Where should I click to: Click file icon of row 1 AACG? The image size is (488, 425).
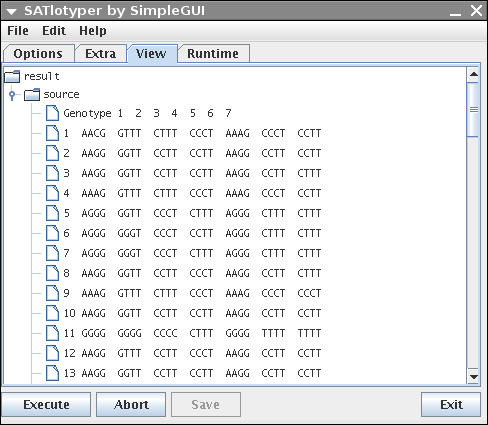tap(52, 133)
